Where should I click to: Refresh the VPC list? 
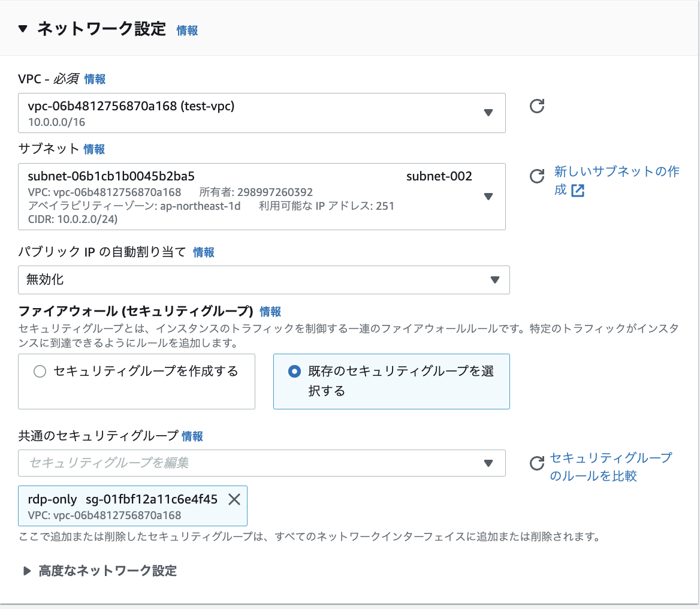click(536, 105)
